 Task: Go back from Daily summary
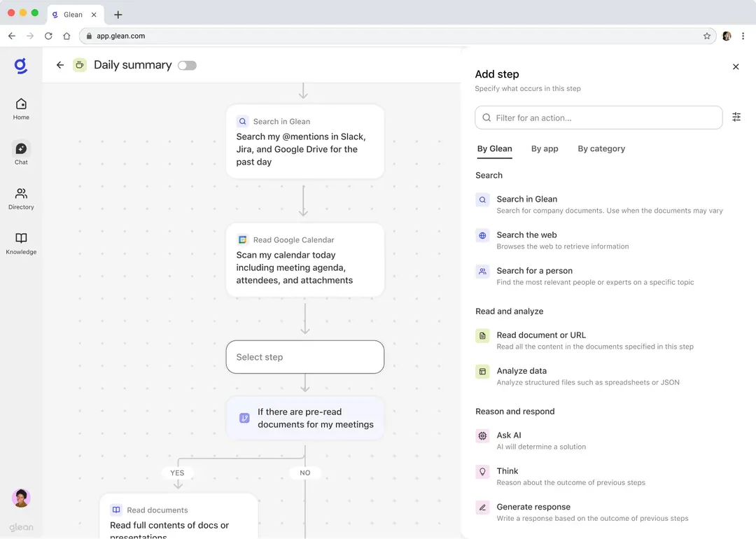(x=59, y=65)
